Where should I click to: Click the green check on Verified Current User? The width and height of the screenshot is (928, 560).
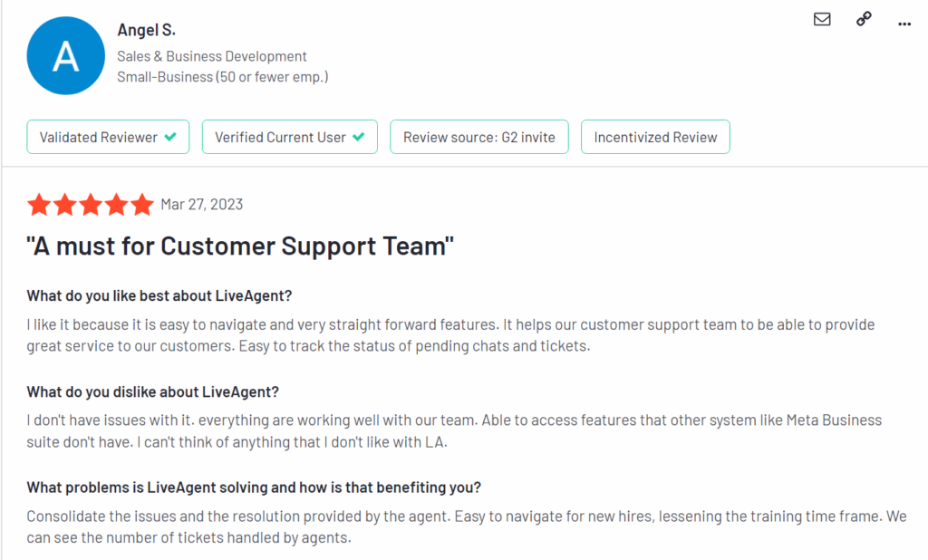pyautogui.click(x=359, y=136)
